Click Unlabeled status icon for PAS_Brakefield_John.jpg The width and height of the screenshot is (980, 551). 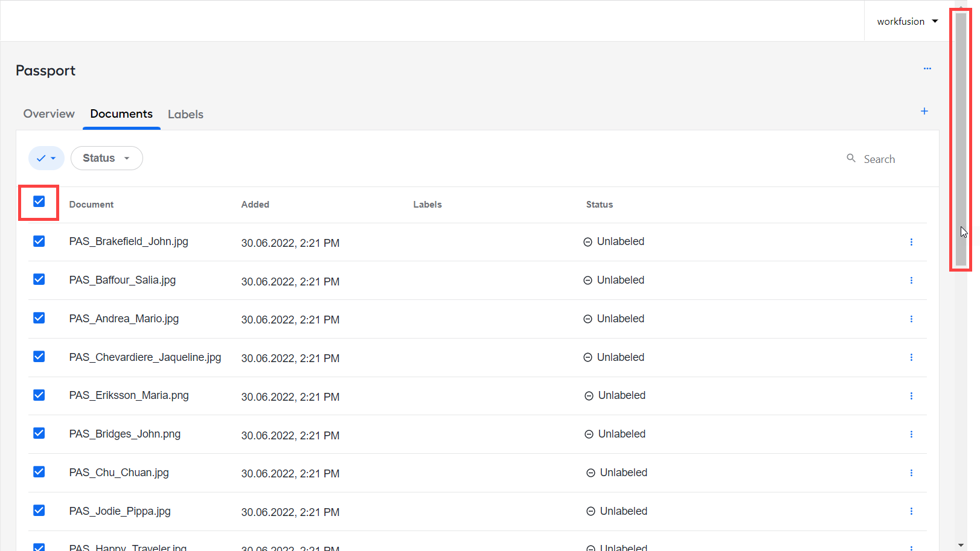tap(588, 242)
